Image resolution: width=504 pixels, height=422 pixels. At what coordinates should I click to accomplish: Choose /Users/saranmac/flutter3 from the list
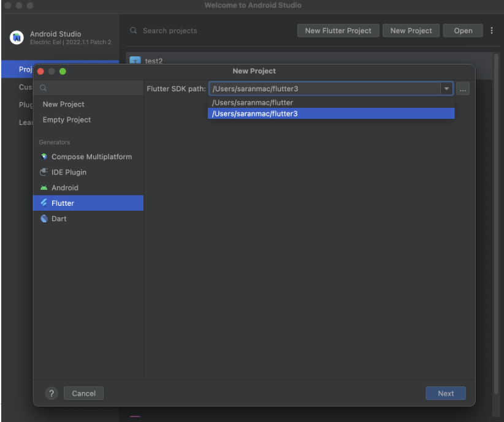(331, 113)
